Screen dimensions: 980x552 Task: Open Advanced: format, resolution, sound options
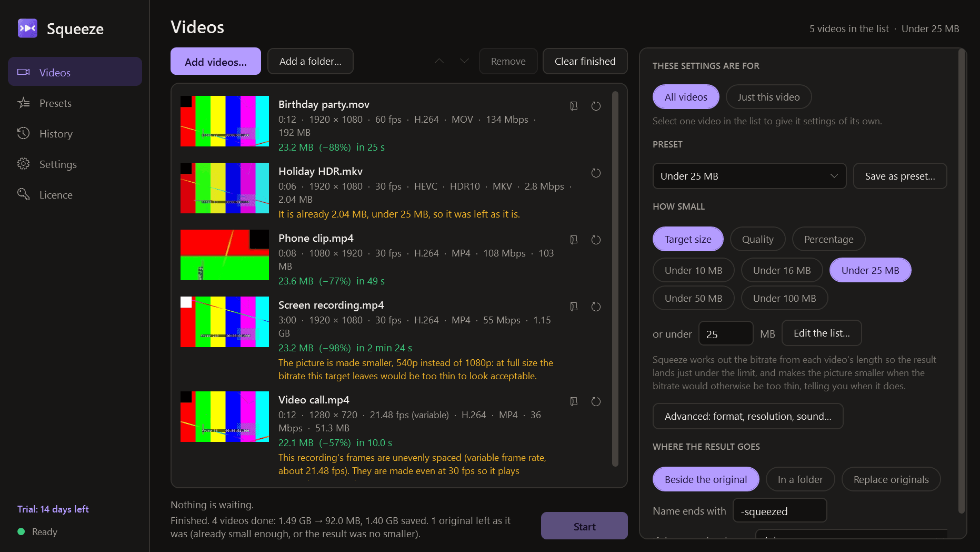tap(747, 416)
